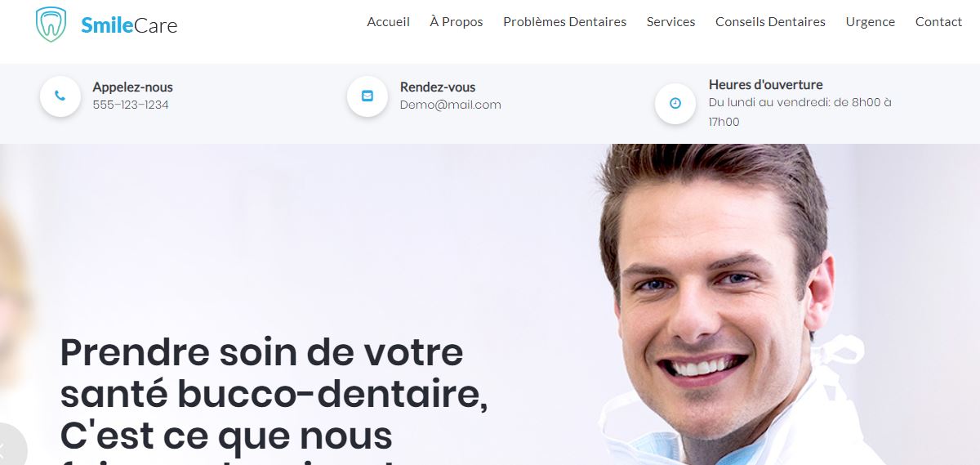The height and width of the screenshot is (465, 980).
Task: Click the 555-123-1234 phone number
Action: click(x=131, y=105)
